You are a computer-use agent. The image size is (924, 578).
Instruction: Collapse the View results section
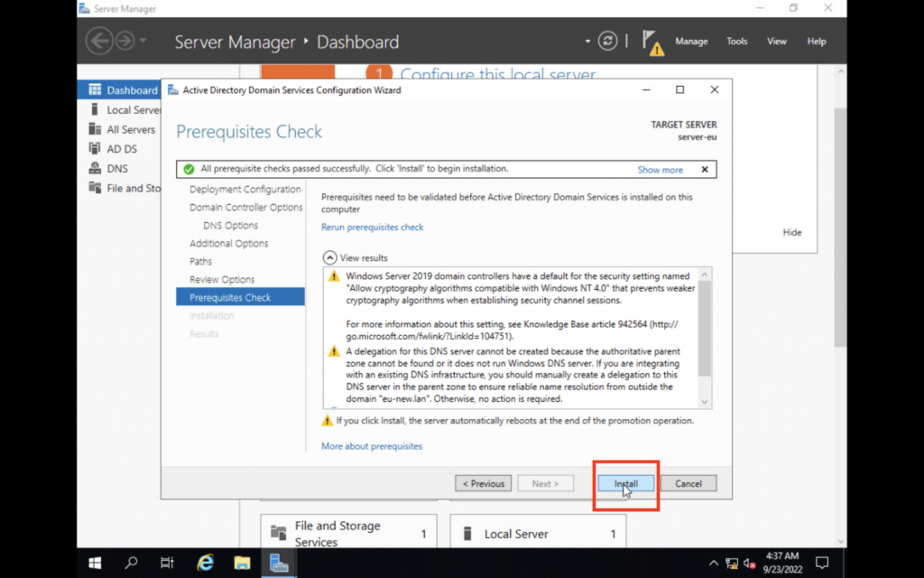click(x=329, y=257)
